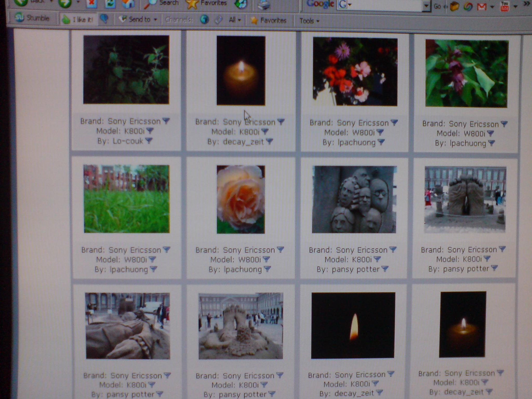Refresh the page with the toolbar Refresh icon

pyautogui.click(x=110, y=3)
